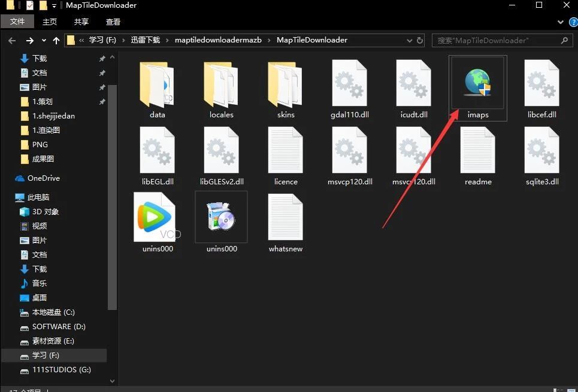578x392 pixels.
Task: Switch to the 查看 ribbon tab
Action: [113, 22]
